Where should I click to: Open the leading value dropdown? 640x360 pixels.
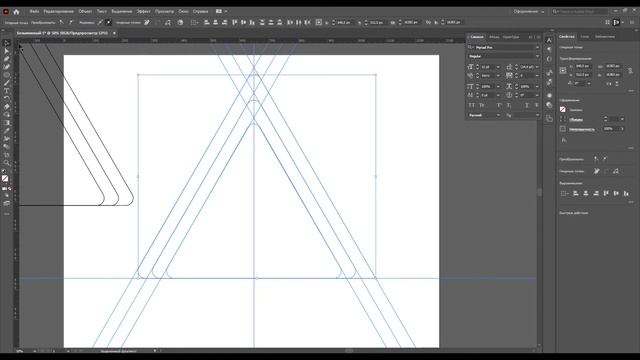537,67
